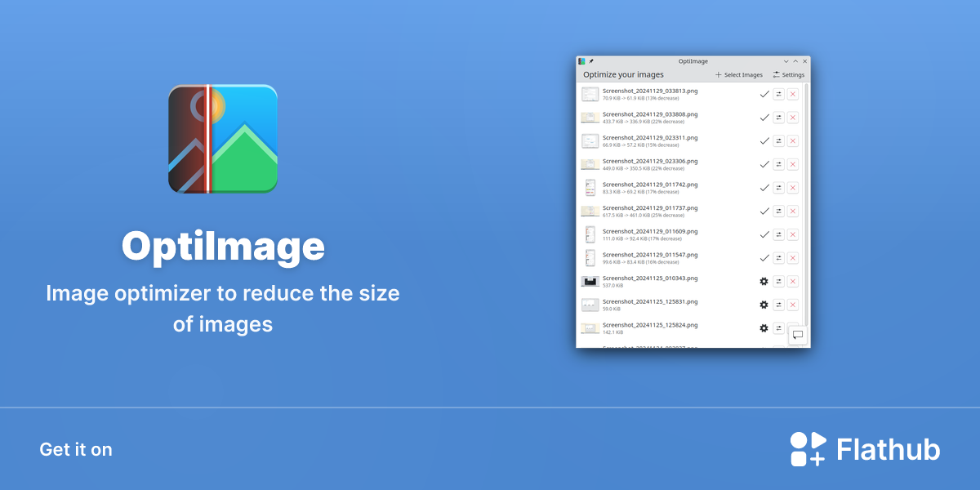Remove Screenshot_20241125_125831.png from the list
The width and height of the screenshot is (980, 490).
[x=793, y=305]
